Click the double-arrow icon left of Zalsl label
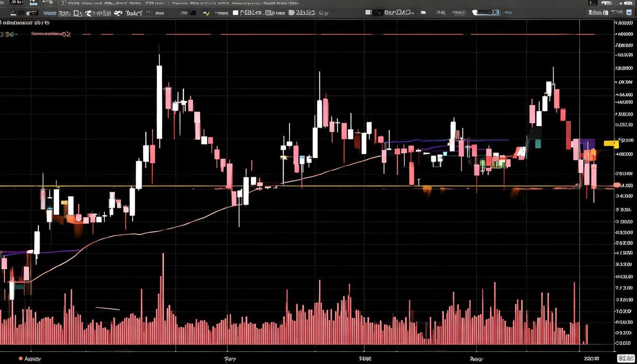Image resolution: width=637 pixels, height=364 pixels. coord(118,13)
